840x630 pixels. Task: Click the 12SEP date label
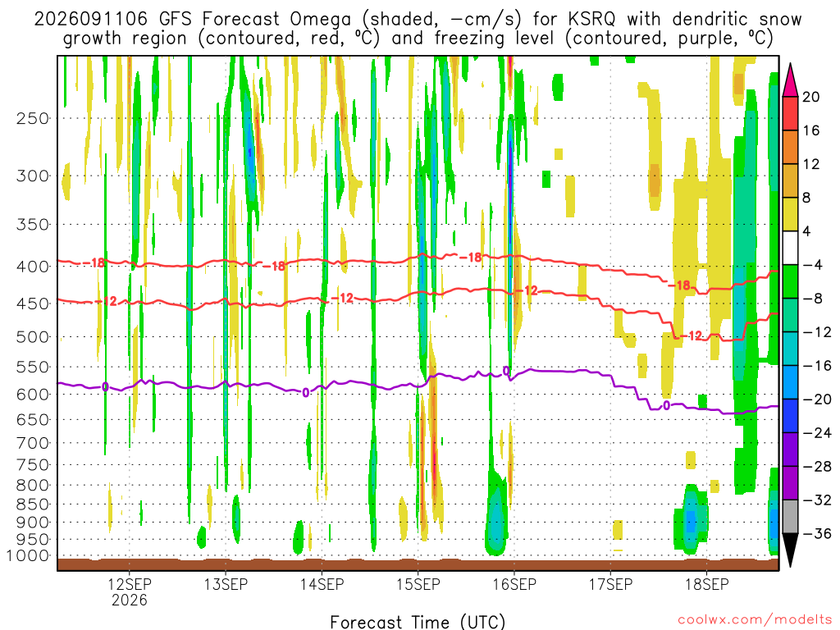(129, 584)
